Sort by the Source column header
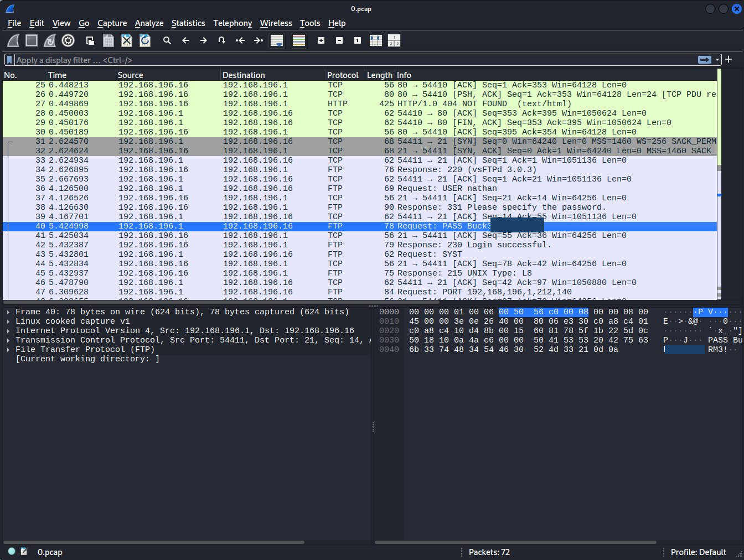Viewport: 744px width, 560px height. [168, 75]
